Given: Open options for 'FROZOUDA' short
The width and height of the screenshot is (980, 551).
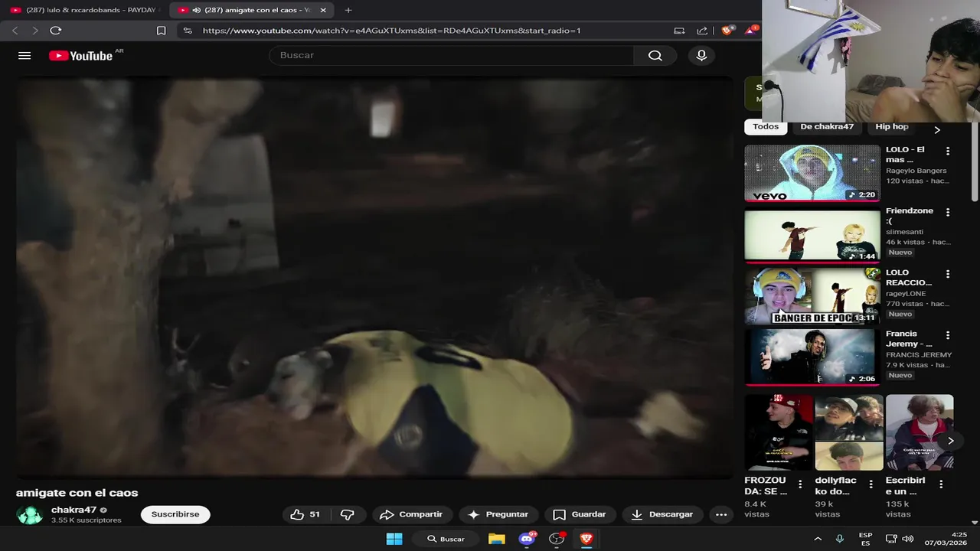Looking at the screenshot, I should [800, 484].
